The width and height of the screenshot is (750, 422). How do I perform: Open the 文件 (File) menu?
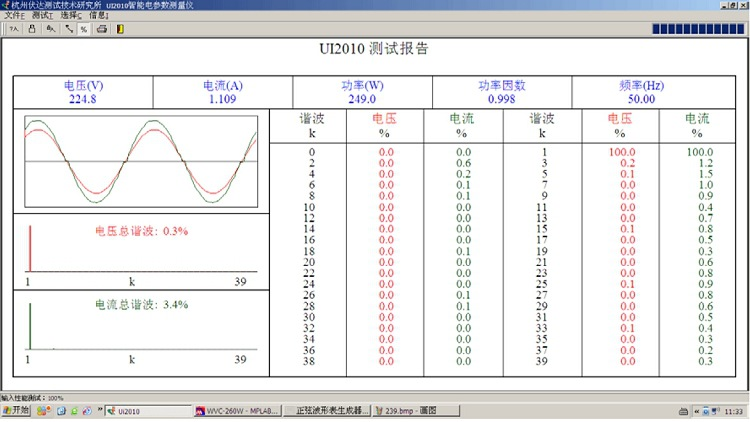[x=15, y=16]
